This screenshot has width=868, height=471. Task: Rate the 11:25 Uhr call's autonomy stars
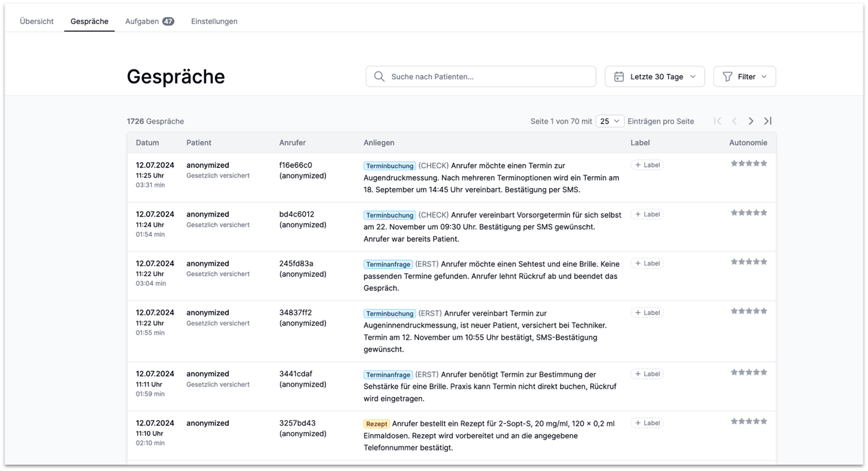click(x=749, y=163)
